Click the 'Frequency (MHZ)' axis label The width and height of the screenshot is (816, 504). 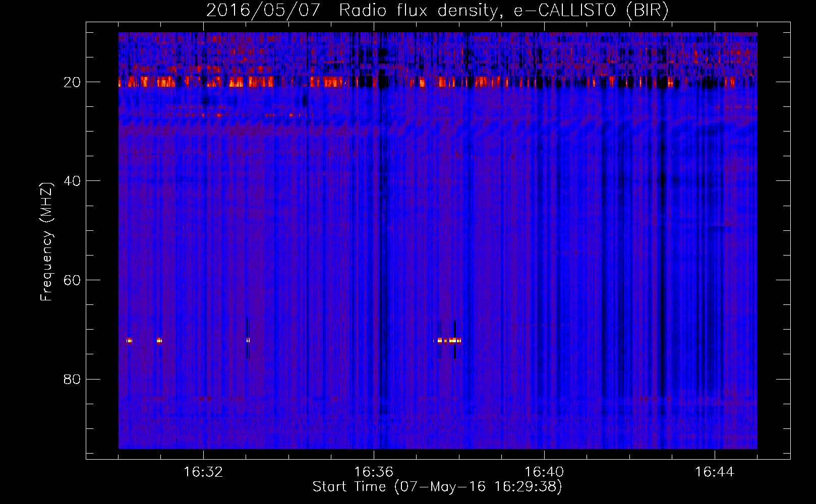[x=46, y=241]
